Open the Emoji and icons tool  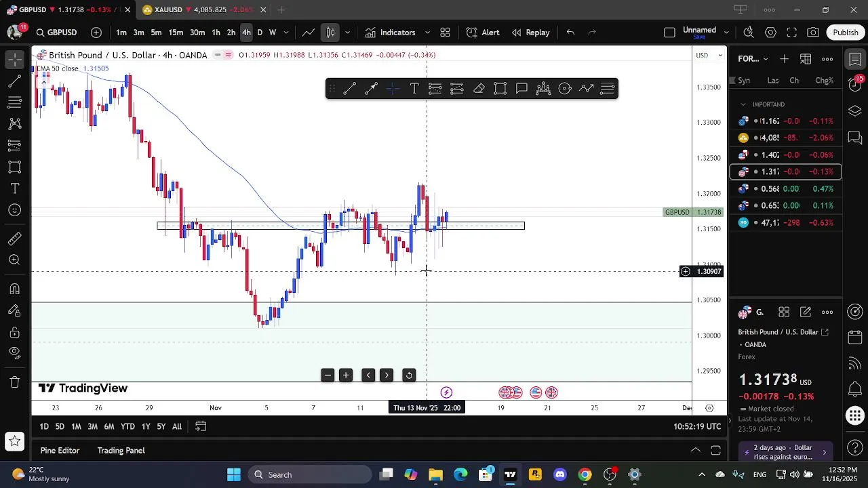tap(14, 210)
